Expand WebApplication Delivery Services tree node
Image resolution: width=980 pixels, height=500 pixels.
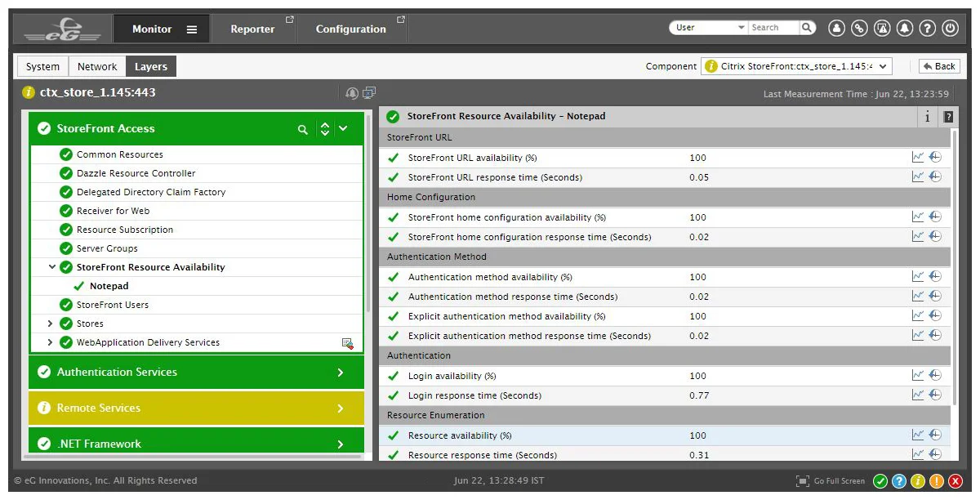pyautogui.click(x=51, y=342)
